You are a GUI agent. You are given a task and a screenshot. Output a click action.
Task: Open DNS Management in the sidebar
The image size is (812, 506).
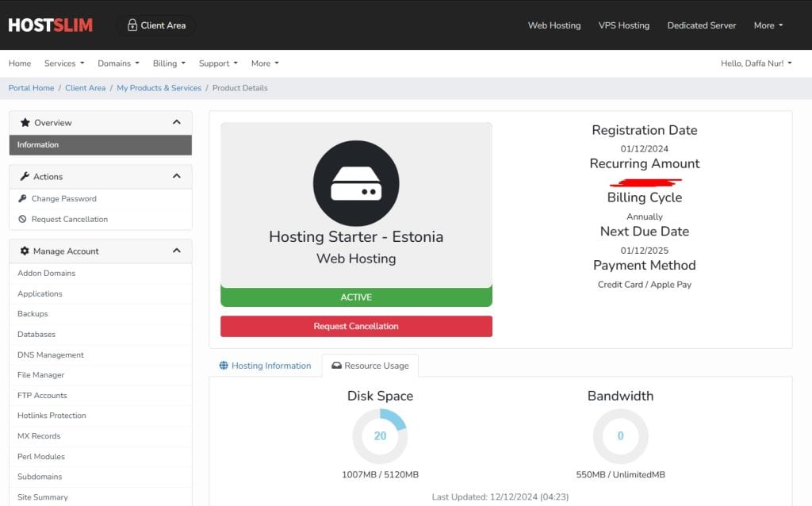[101, 355]
